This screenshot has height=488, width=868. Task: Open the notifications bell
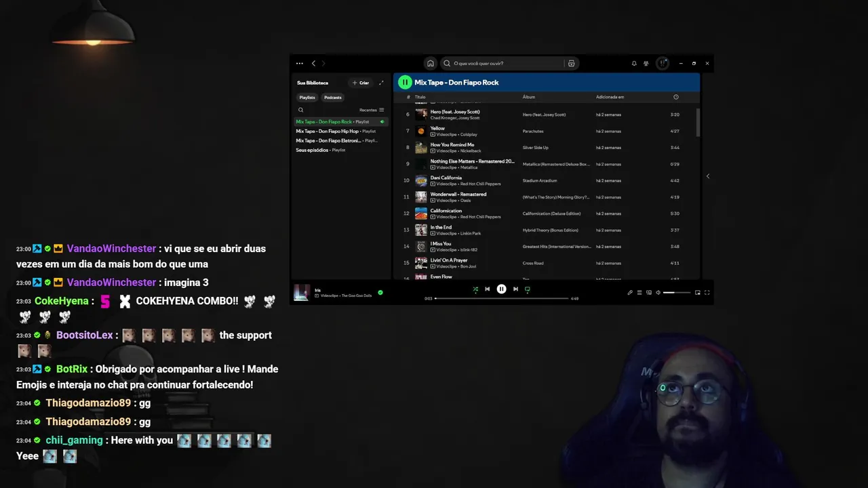[x=634, y=63]
